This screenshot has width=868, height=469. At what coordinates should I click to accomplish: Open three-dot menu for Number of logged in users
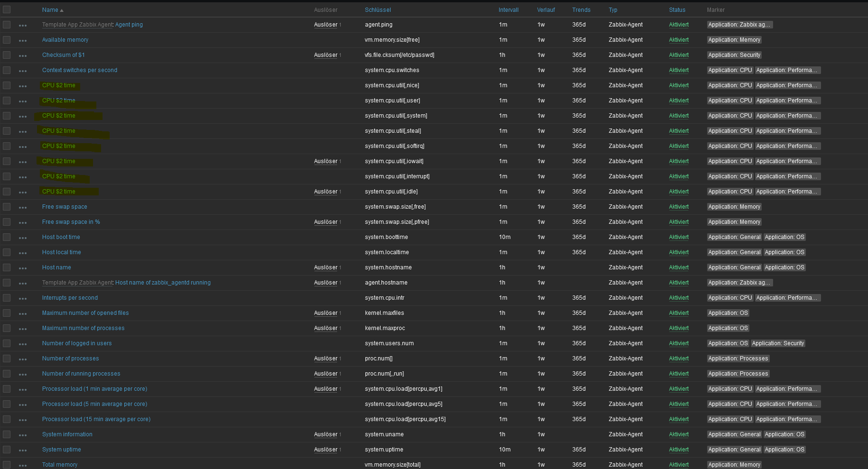coord(23,344)
